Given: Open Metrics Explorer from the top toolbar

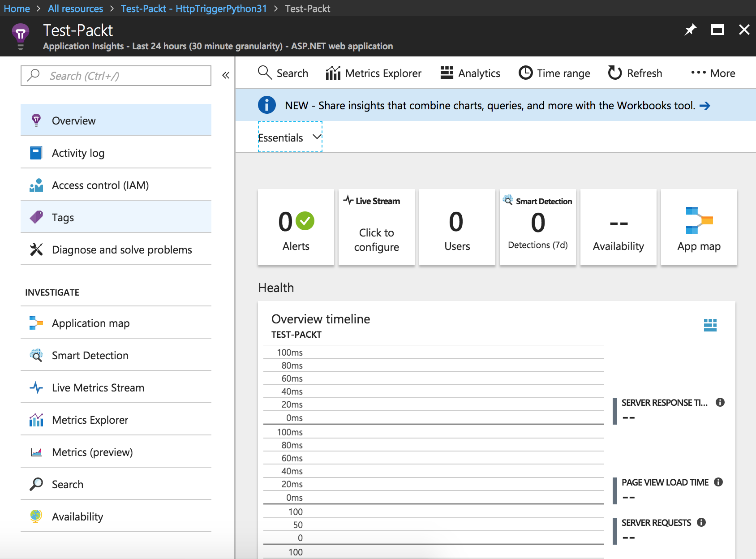Looking at the screenshot, I should coord(374,73).
